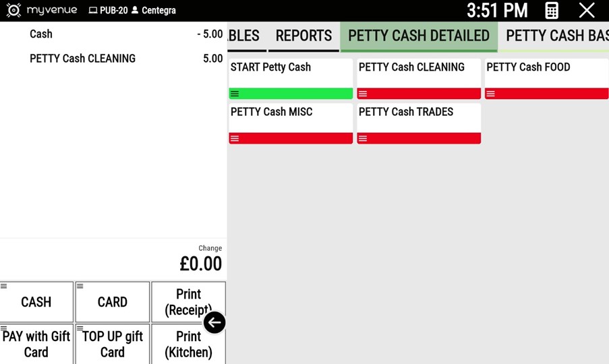Tap Print (Kitchen) button
Image resolution: width=609 pixels, height=364 pixels.
188,344
